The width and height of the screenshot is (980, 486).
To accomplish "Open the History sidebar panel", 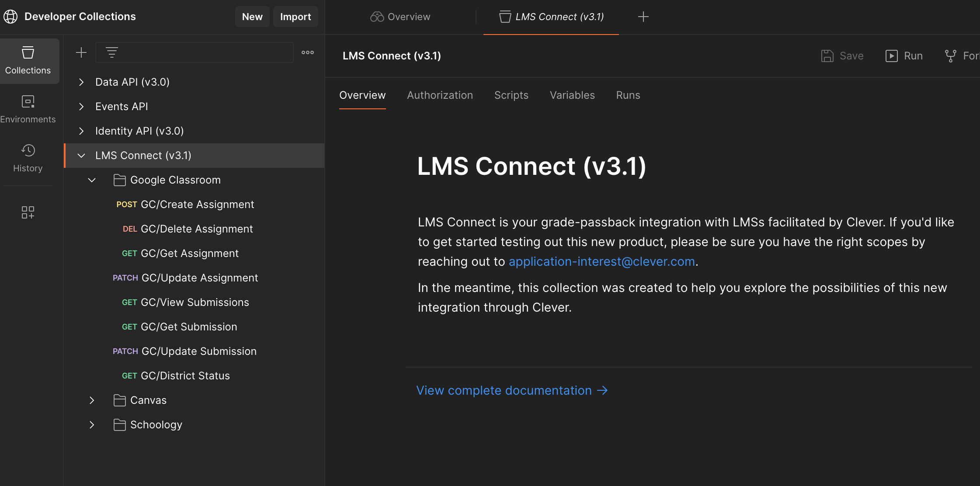I will (28, 158).
